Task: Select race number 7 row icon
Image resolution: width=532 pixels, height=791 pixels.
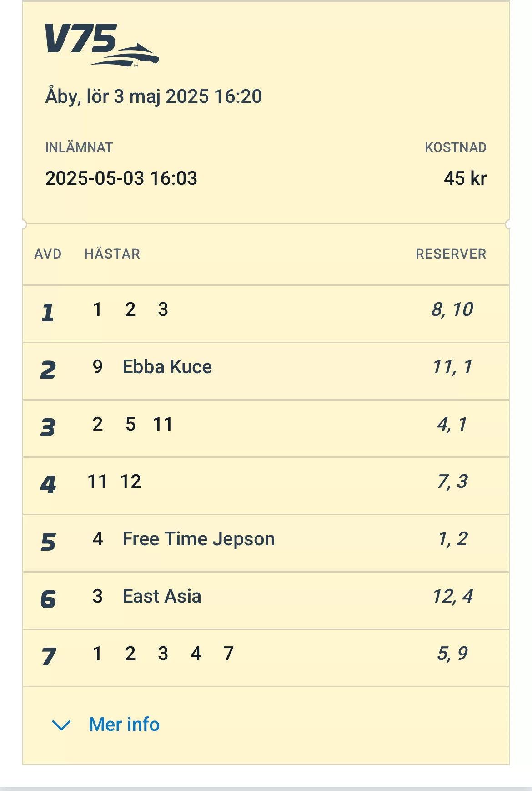Action: (x=48, y=657)
